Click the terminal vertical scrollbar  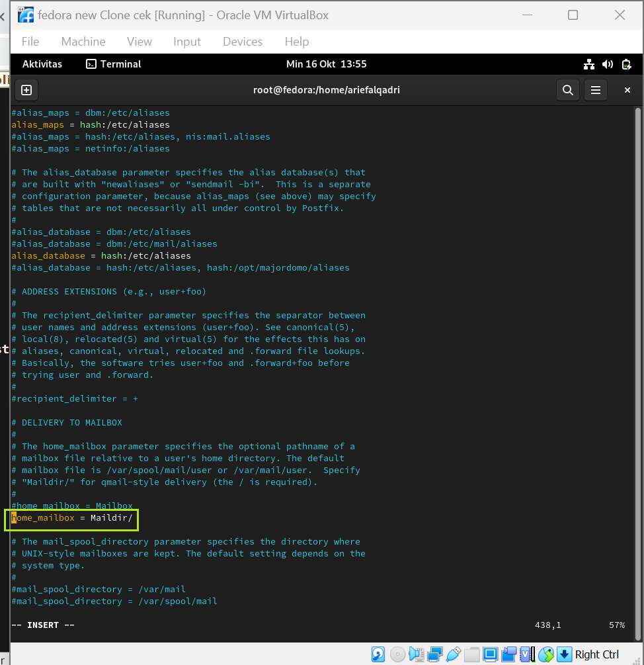(x=637, y=373)
